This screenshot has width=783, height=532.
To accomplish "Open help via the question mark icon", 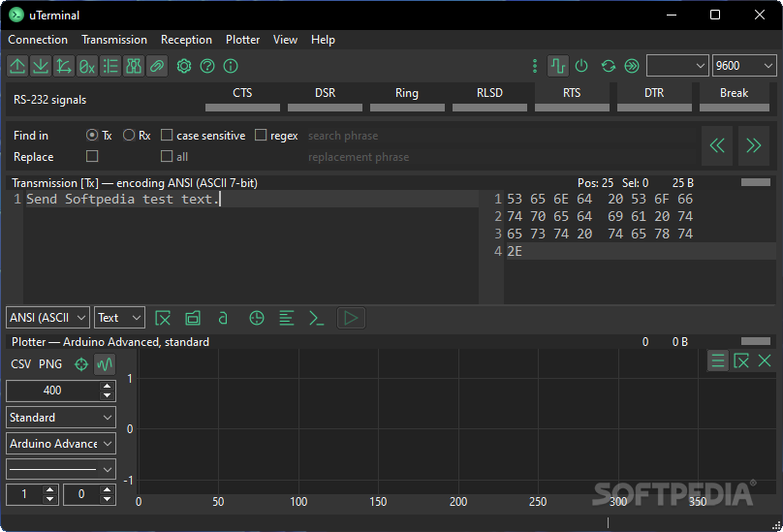I will click(x=207, y=66).
